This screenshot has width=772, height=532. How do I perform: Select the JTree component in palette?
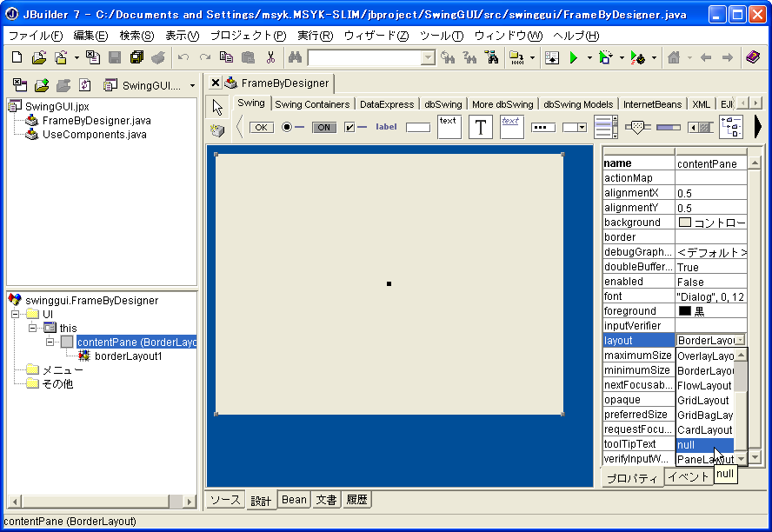point(731,127)
